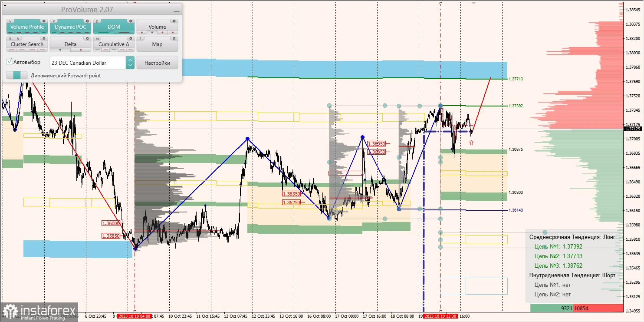Click the N hotkey badge on Cluster Search
This screenshot has height=322, width=644.
[18, 39]
